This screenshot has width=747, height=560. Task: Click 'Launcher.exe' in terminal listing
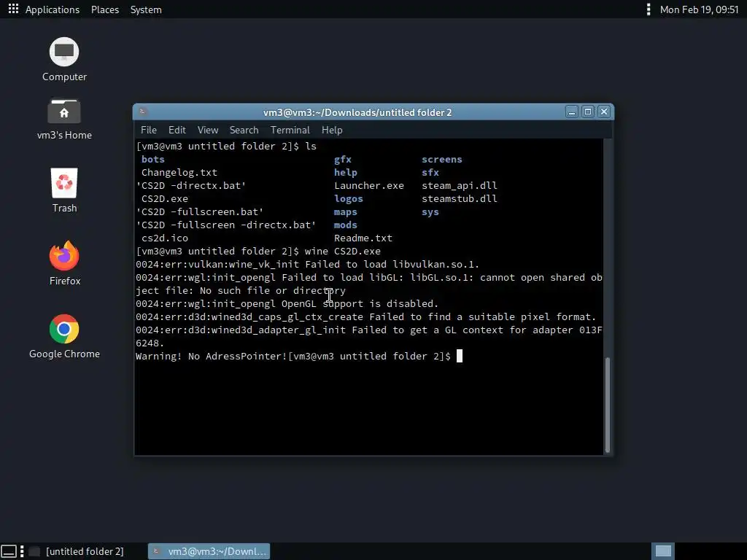[x=368, y=186]
